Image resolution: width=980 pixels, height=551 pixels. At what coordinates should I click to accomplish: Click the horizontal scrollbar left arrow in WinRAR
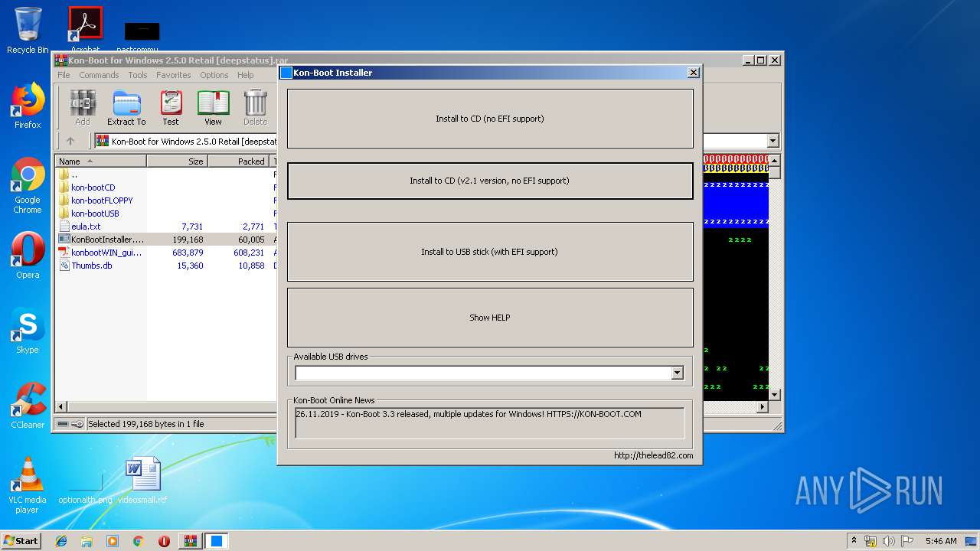62,407
